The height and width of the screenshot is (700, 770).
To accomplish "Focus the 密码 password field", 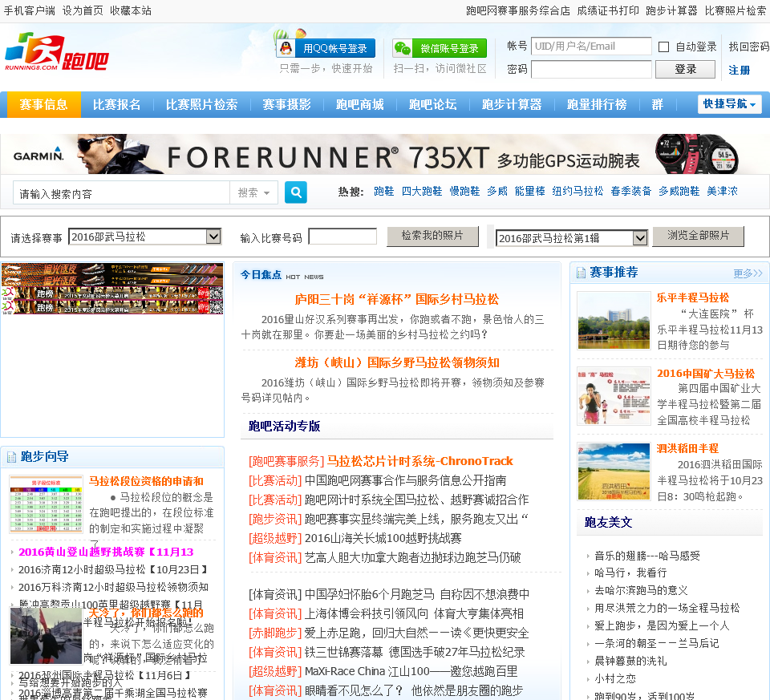I will pos(591,70).
